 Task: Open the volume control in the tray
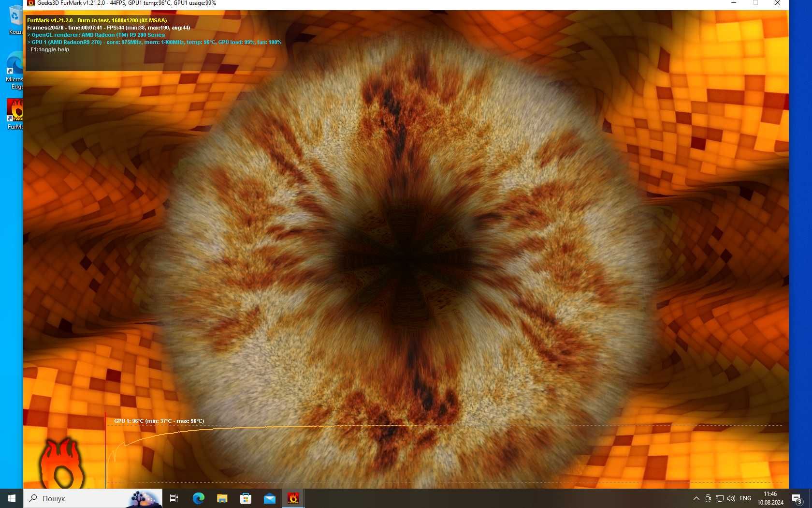(x=731, y=498)
